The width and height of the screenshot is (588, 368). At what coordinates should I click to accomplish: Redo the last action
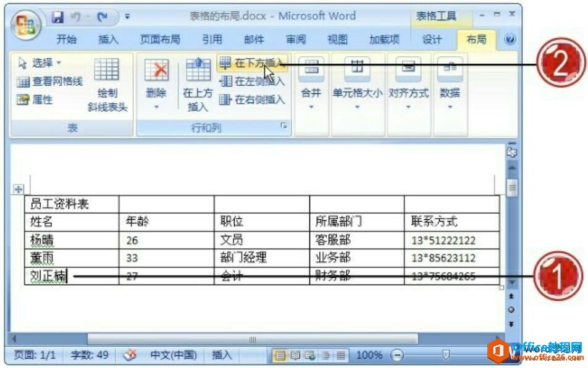(x=103, y=17)
